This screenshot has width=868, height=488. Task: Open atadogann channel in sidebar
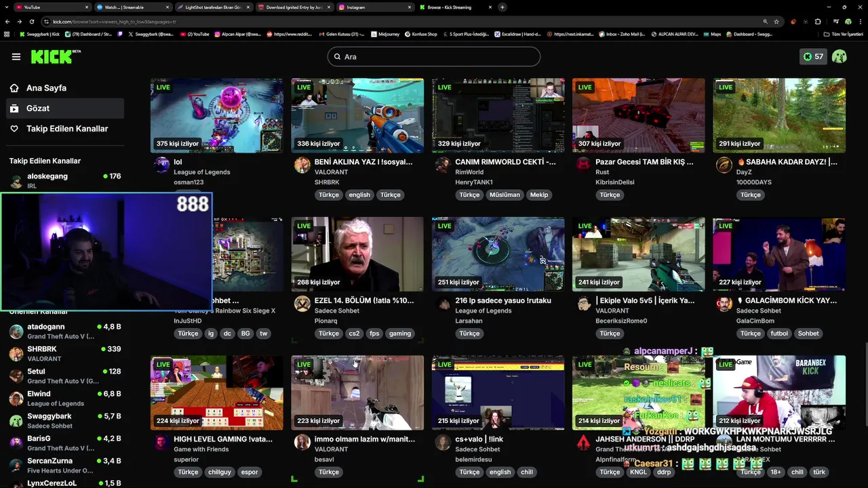point(64,331)
